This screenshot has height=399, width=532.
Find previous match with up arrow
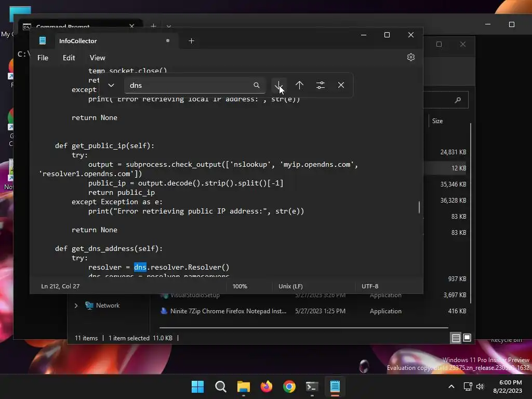(x=299, y=85)
